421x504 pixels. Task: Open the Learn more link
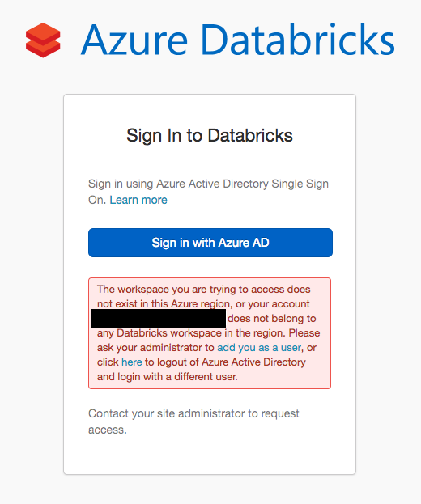tap(138, 200)
